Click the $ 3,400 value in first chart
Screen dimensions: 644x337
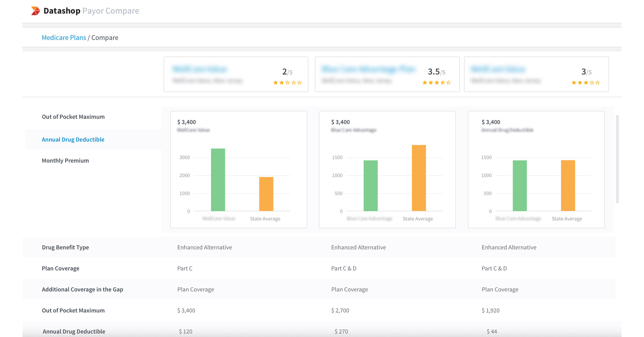[x=186, y=122]
